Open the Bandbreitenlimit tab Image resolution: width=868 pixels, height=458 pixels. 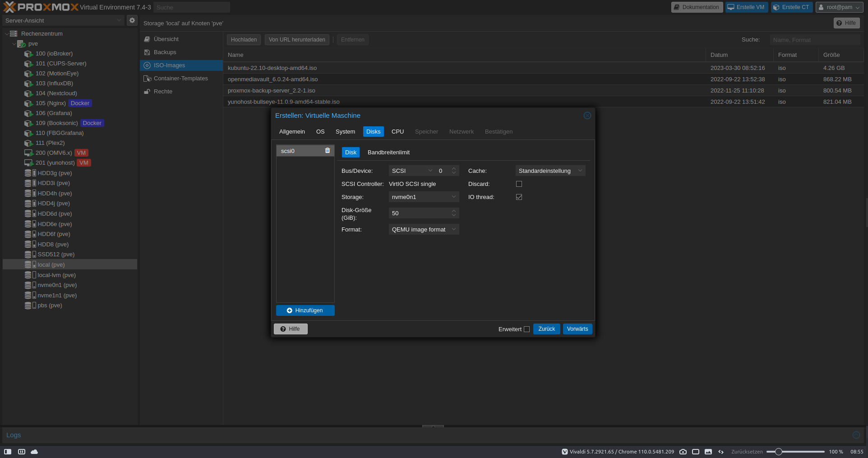[x=388, y=153]
